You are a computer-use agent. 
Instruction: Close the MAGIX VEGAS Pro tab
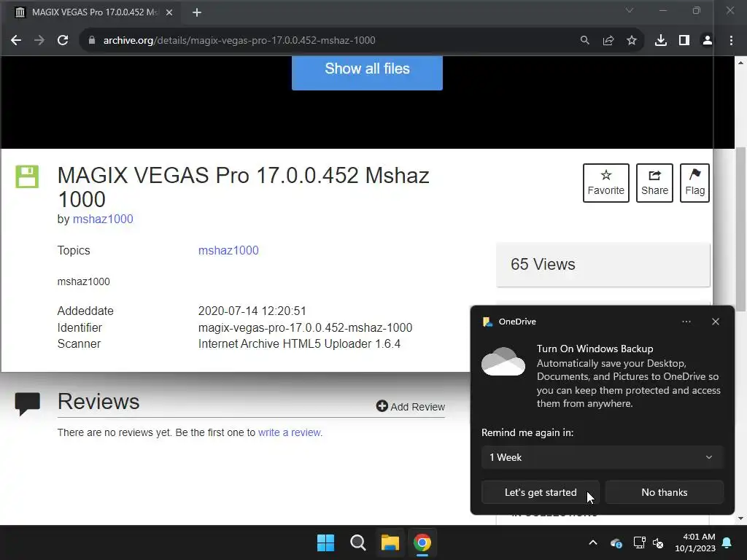(x=169, y=12)
